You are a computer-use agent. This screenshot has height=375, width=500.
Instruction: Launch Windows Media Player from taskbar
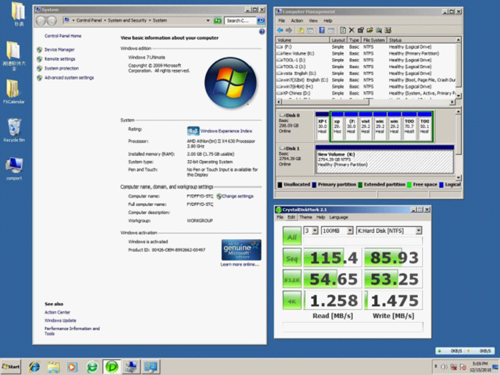point(72,367)
